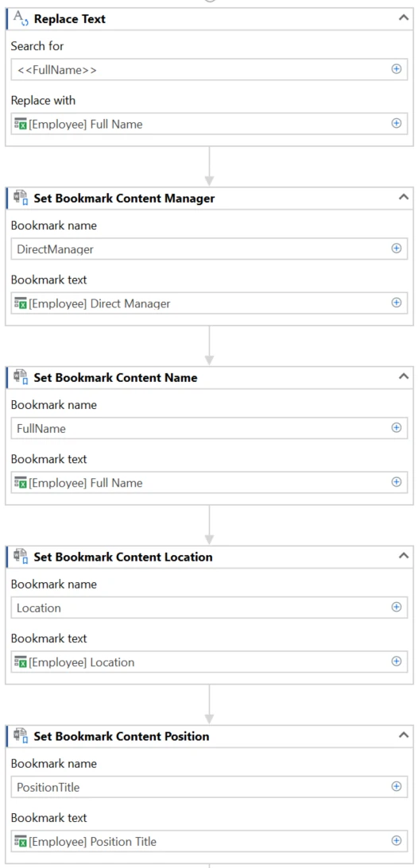This screenshot has width=418, height=868.
Task: Collapse Set Bookmark Content Position activity
Action: pyautogui.click(x=404, y=735)
